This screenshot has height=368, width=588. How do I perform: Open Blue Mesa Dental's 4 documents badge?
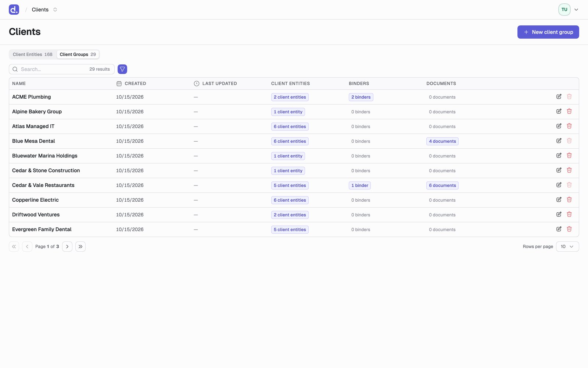click(442, 141)
